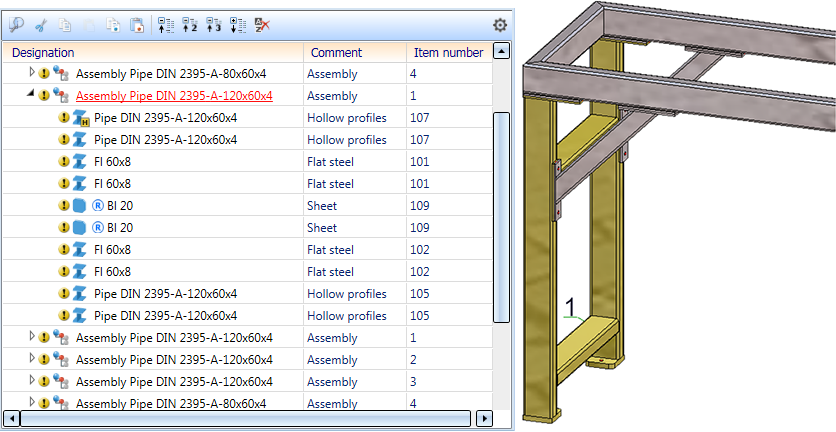
Task: Click the horizontal scrollbar right arrow
Action: click(484, 419)
